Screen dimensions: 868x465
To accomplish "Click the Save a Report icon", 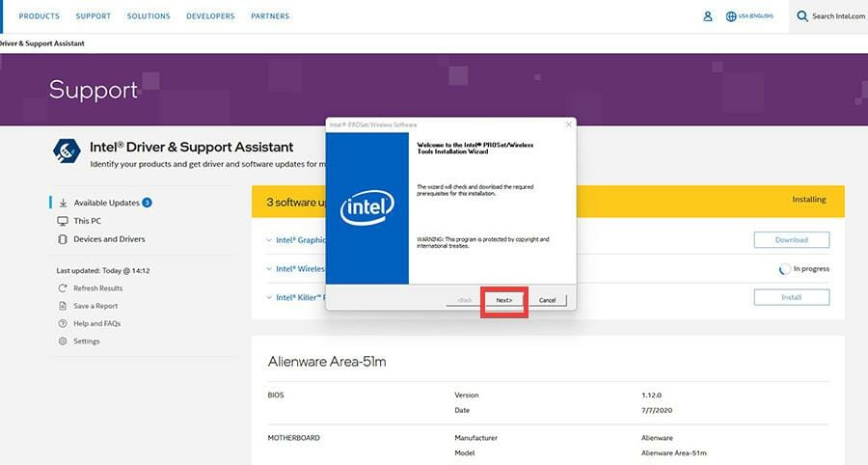I will pos(63,306).
